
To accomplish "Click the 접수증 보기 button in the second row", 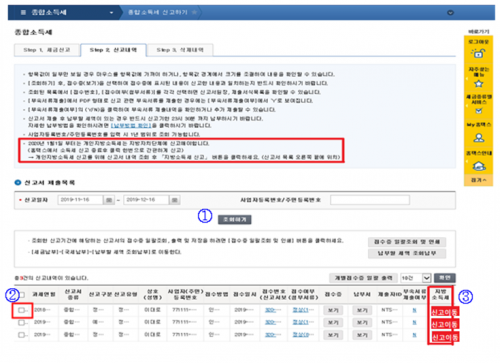I will point(333,323).
